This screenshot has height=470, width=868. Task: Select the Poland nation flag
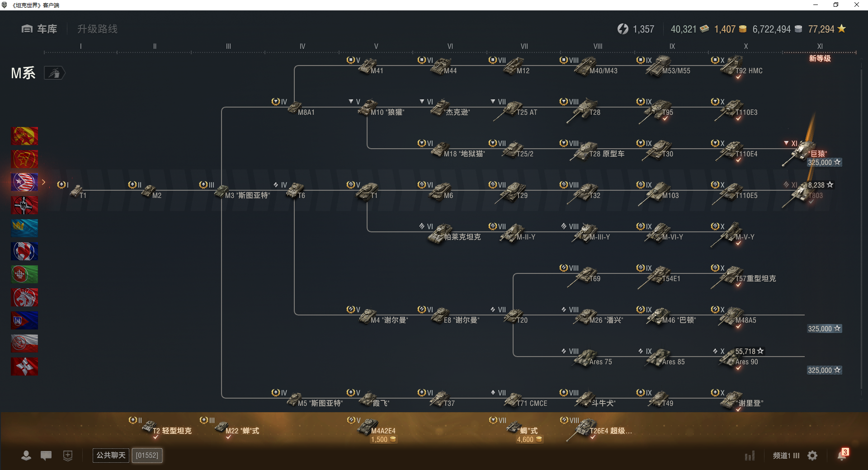coord(24,343)
